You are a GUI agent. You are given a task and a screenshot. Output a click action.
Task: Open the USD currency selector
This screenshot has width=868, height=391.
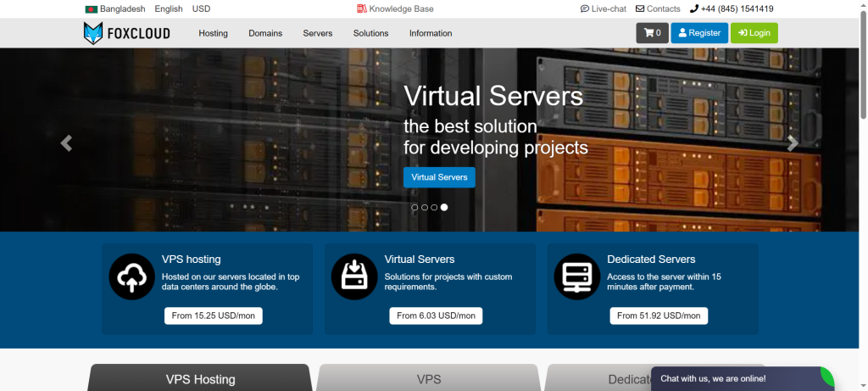point(202,9)
